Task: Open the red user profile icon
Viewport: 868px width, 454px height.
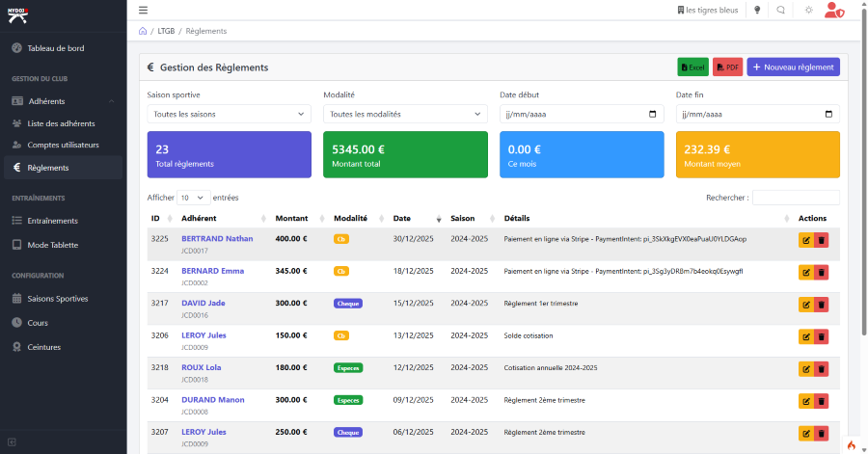Action: (x=834, y=11)
